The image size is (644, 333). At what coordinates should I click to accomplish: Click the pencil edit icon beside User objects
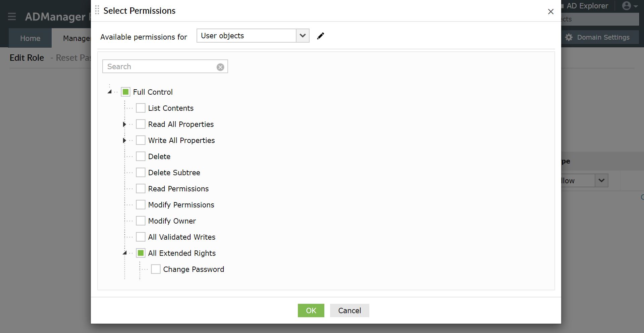[320, 36]
